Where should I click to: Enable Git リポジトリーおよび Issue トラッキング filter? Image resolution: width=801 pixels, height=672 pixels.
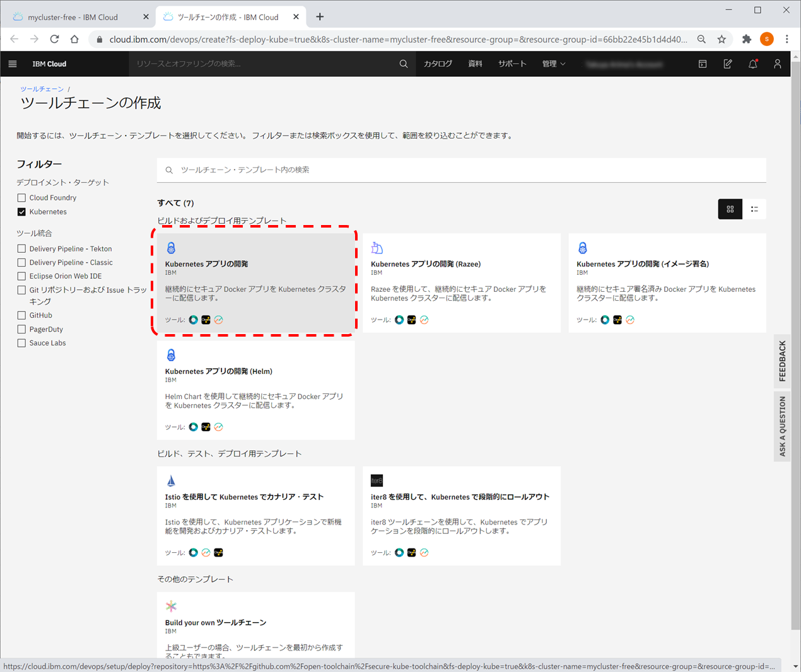click(x=21, y=291)
